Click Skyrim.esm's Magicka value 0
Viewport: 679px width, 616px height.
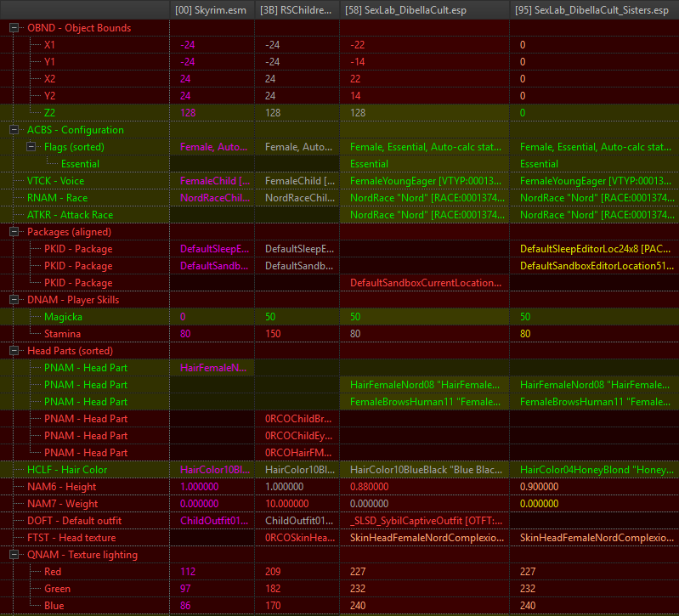[183, 317]
